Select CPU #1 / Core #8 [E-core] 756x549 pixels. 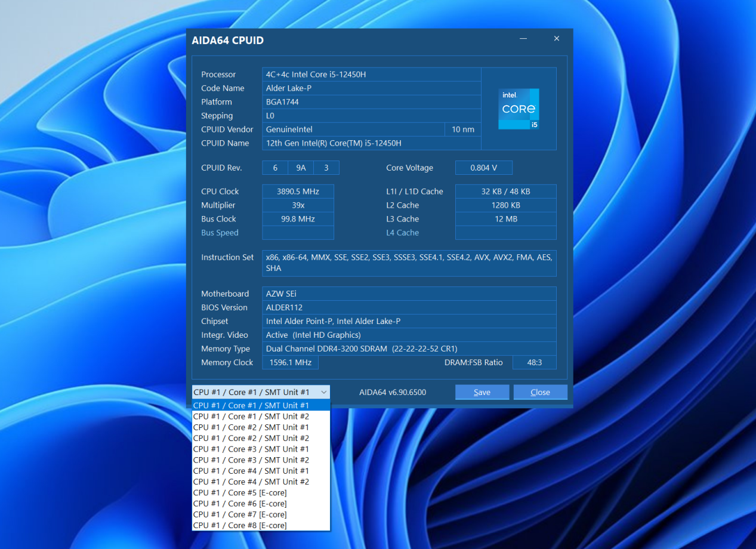pos(261,525)
